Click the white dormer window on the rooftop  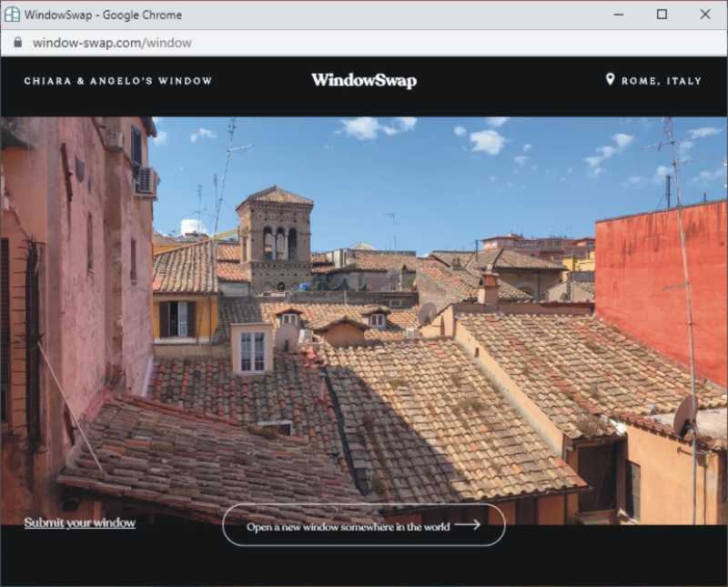(252, 349)
